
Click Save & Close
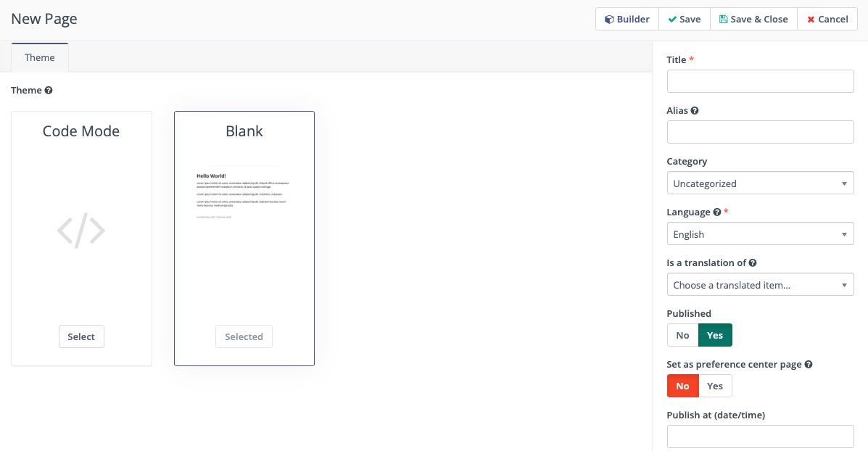tap(753, 19)
